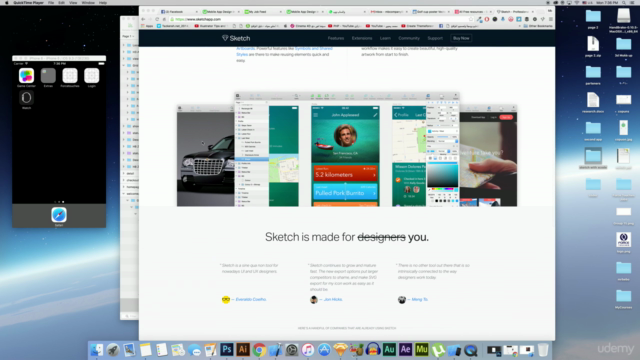
Task: Click the Sketch logo in the site header
Action: click(236, 38)
